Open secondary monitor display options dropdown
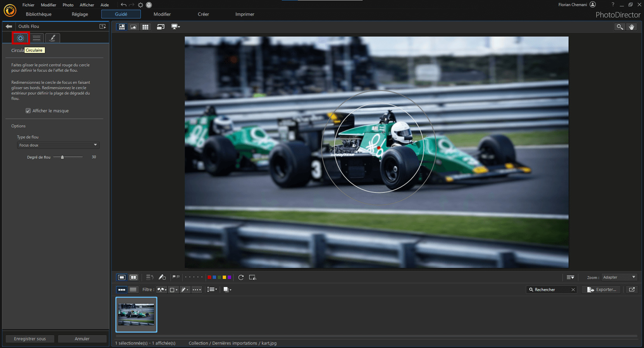 coord(176,27)
